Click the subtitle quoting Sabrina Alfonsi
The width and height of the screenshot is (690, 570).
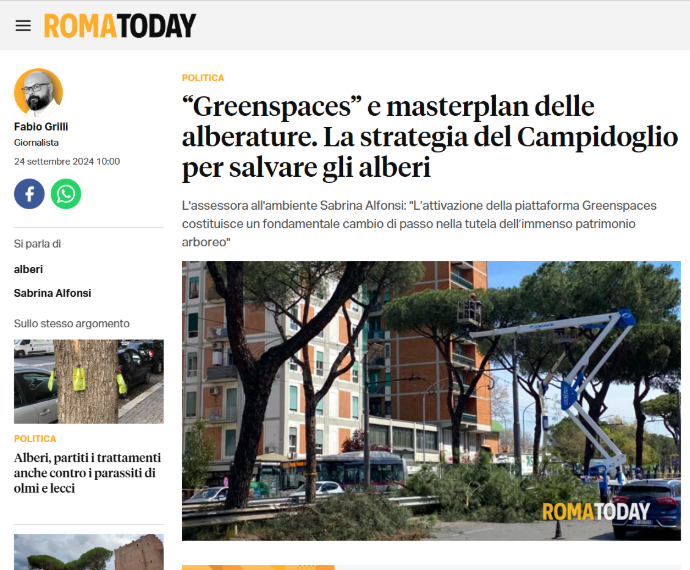pyautogui.click(x=419, y=224)
